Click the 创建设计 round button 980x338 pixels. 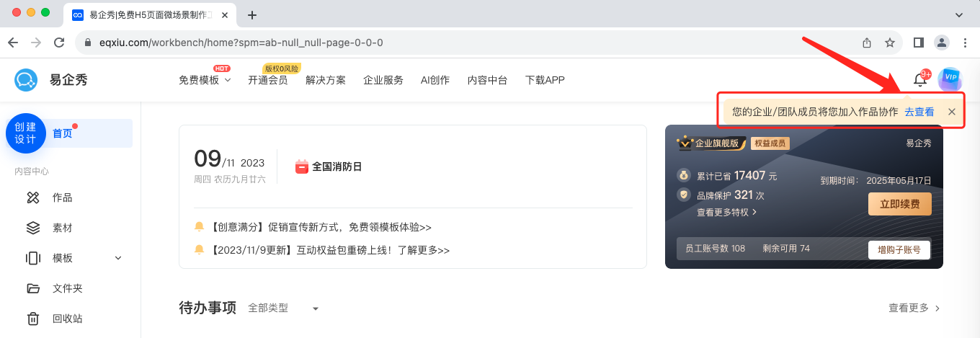pos(26,133)
